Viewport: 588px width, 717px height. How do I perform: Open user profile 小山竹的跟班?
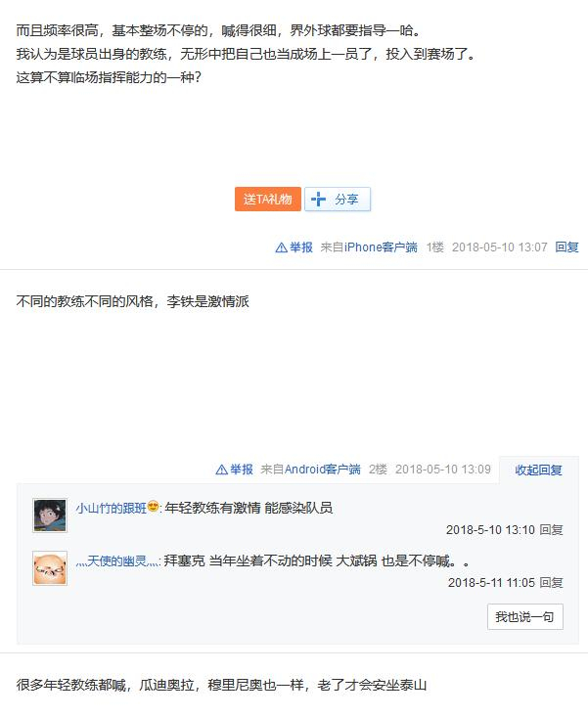[112, 508]
